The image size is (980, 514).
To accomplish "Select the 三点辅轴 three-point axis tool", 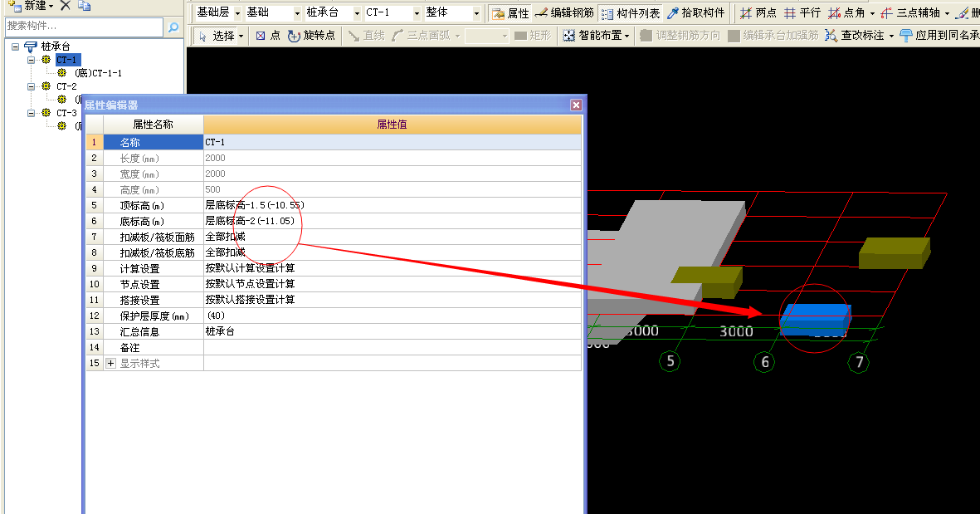I will click(x=910, y=13).
